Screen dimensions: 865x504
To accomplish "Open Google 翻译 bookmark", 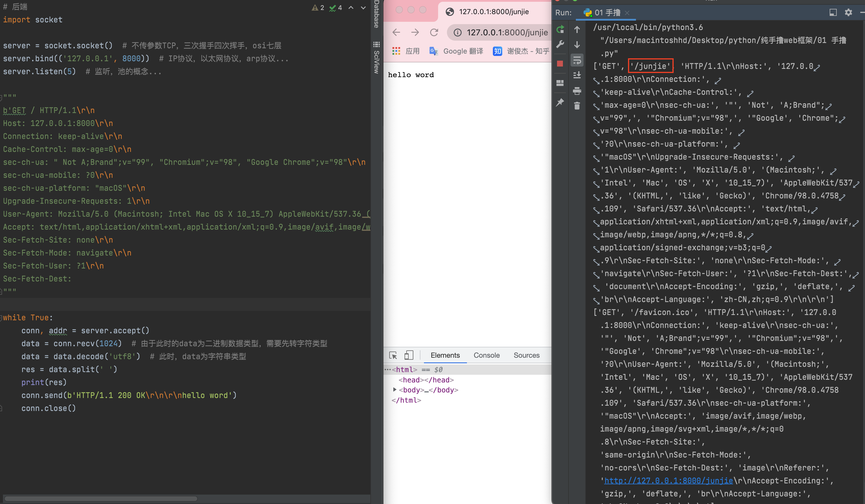I will point(456,51).
